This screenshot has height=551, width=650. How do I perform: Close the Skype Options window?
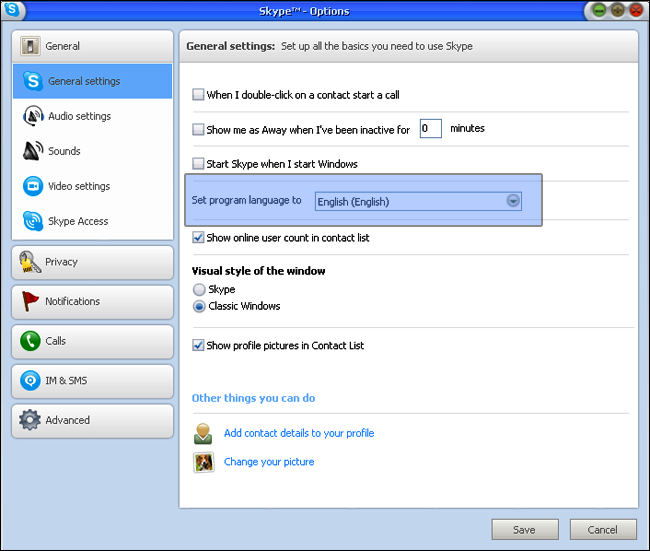click(636, 10)
